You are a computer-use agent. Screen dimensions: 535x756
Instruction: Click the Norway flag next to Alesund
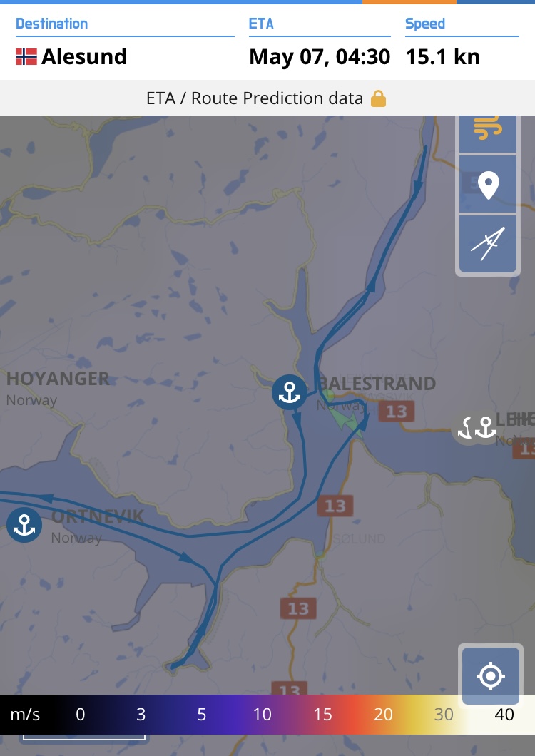point(26,56)
